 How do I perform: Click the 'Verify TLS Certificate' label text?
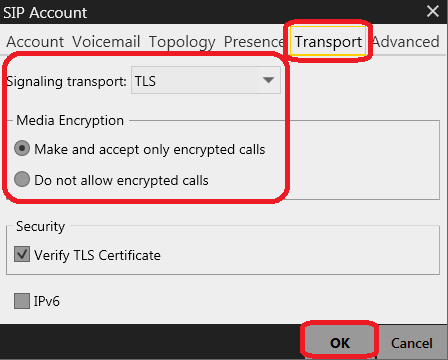click(97, 255)
